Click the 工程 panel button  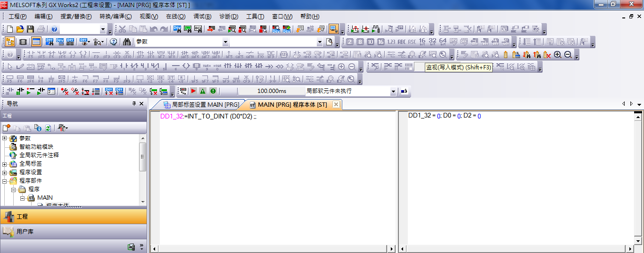[x=73, y=216]
